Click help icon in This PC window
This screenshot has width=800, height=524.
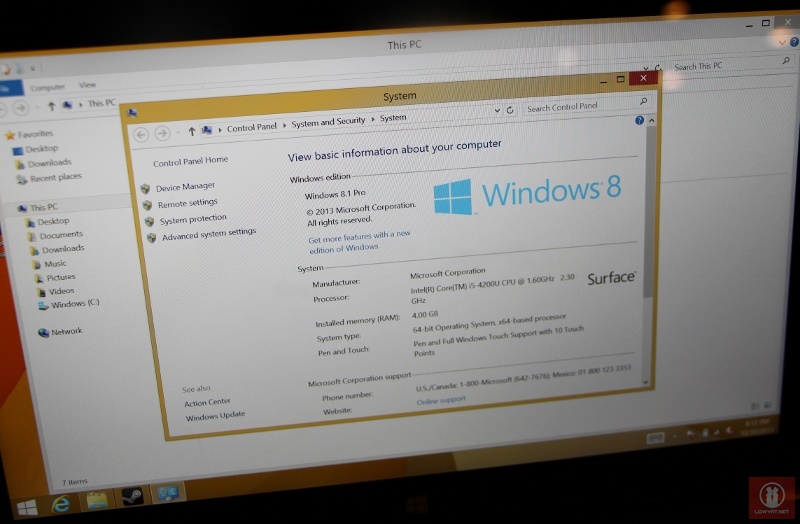tap(794, 42)
